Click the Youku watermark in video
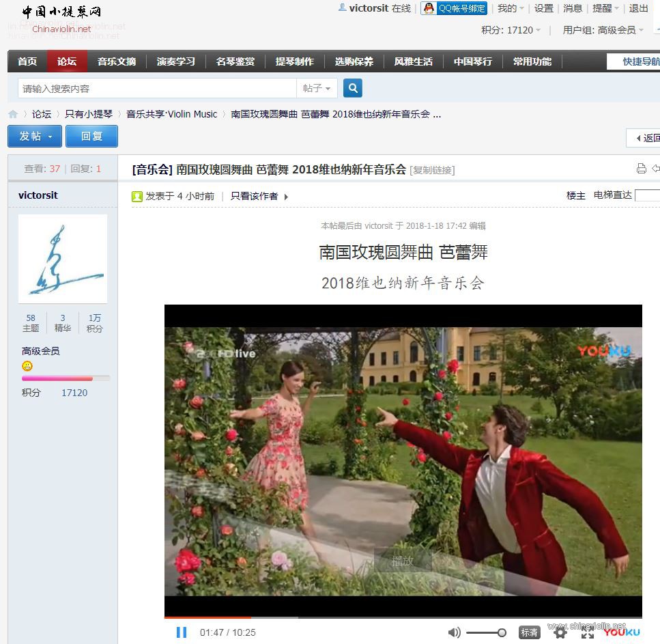The width and height of the screenshot is (660, 644). pos(605,351)
